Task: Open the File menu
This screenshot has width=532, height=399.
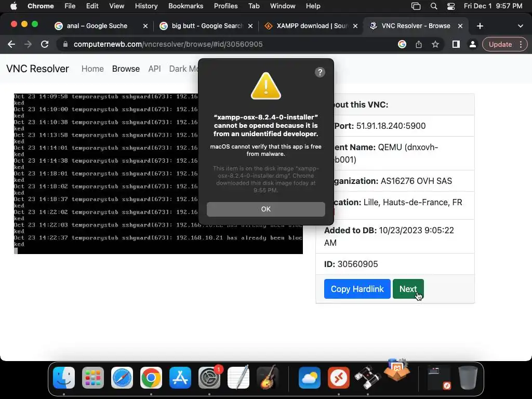Action: [70, 6]
